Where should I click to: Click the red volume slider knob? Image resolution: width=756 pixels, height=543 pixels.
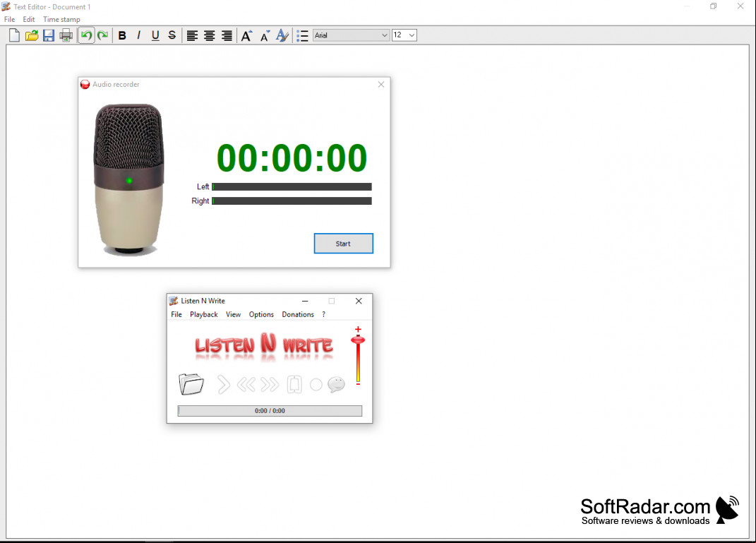(358, 340)
